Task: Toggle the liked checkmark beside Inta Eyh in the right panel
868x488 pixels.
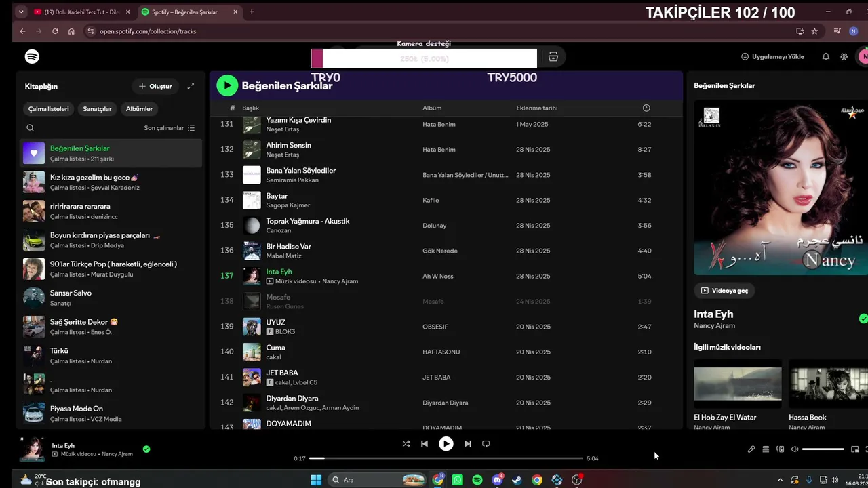Action: 863,319
